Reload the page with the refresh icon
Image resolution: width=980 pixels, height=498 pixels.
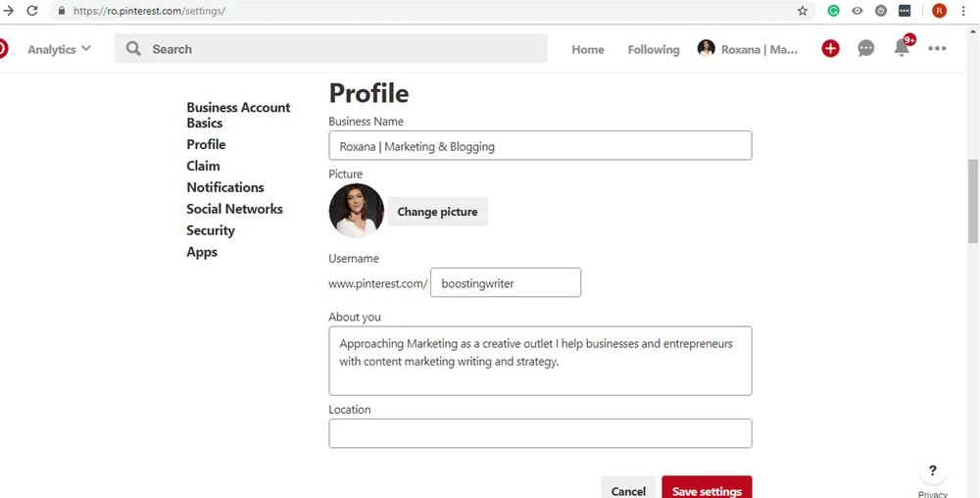(32, 11)
